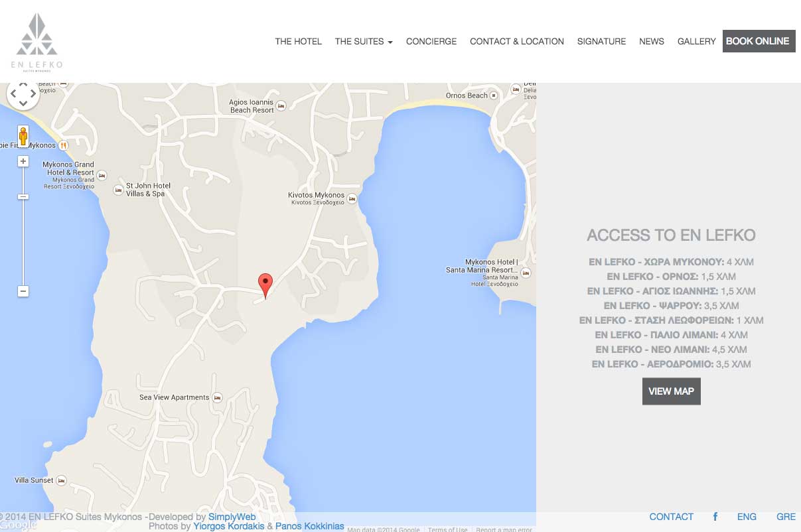Click the Ornos Beach map label
The height and width of the screenshot is (532, 801).
(x=467, y=96)
